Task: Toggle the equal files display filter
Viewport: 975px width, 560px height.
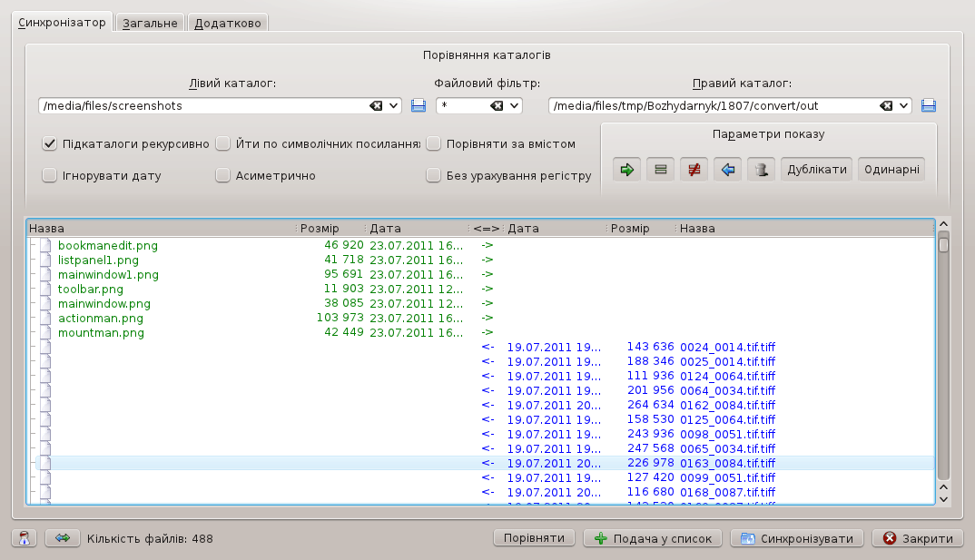Action: pyautogui.click(x=660, y=169)
